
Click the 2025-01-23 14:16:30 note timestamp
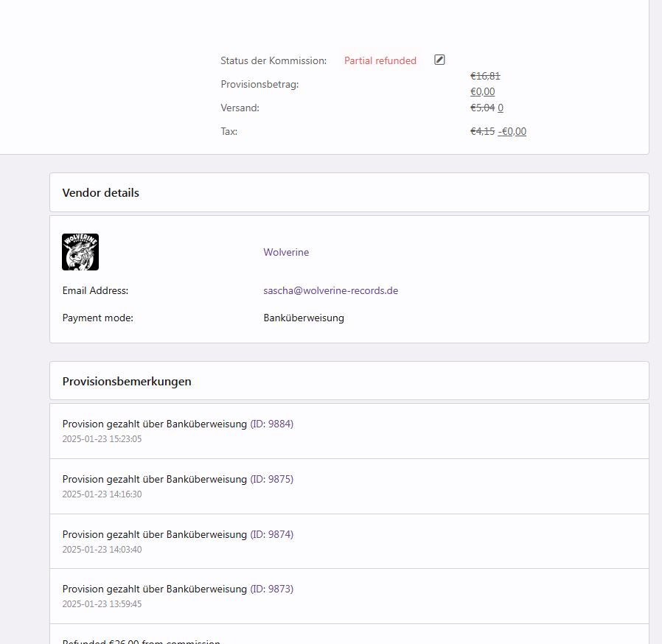point(102,494)
